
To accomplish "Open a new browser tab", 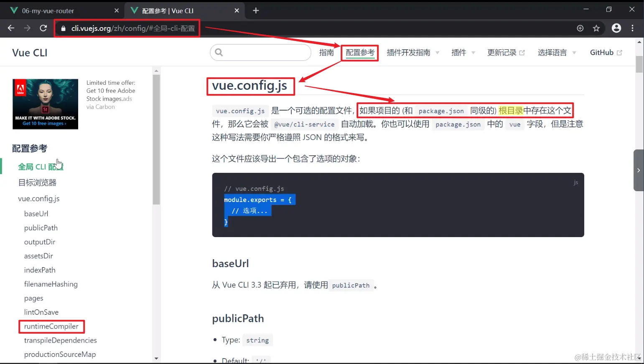I will pos(256,10).
